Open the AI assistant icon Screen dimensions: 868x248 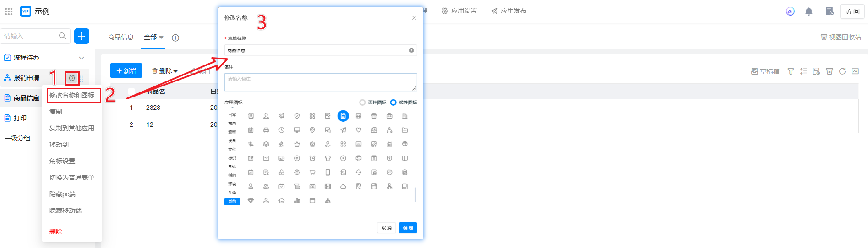point(790,11)
